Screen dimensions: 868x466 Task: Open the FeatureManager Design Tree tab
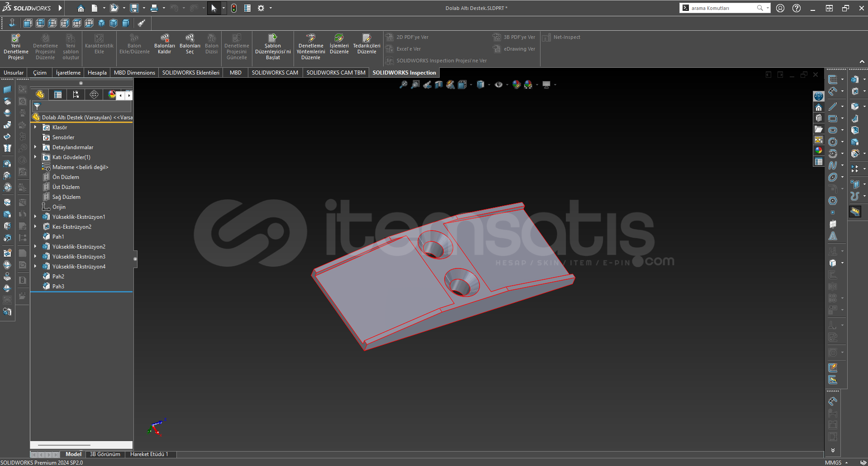(40, 94)
